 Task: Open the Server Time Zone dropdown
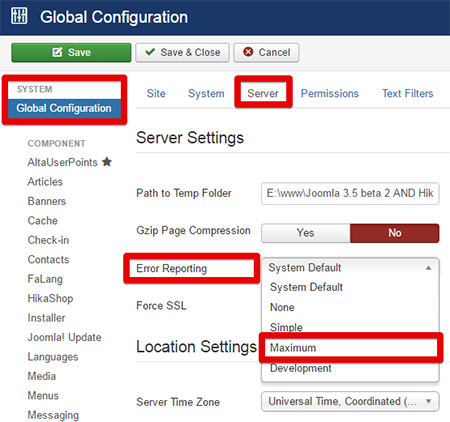point(350,402)
